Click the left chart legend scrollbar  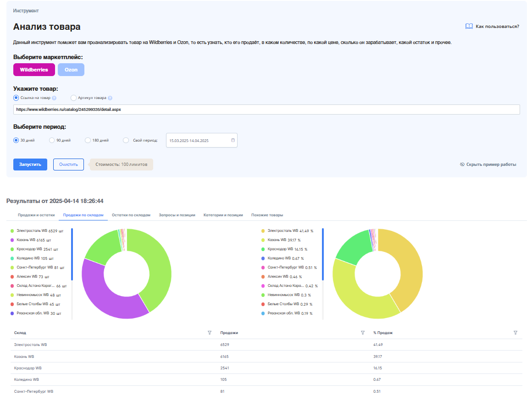click(72, 254)
